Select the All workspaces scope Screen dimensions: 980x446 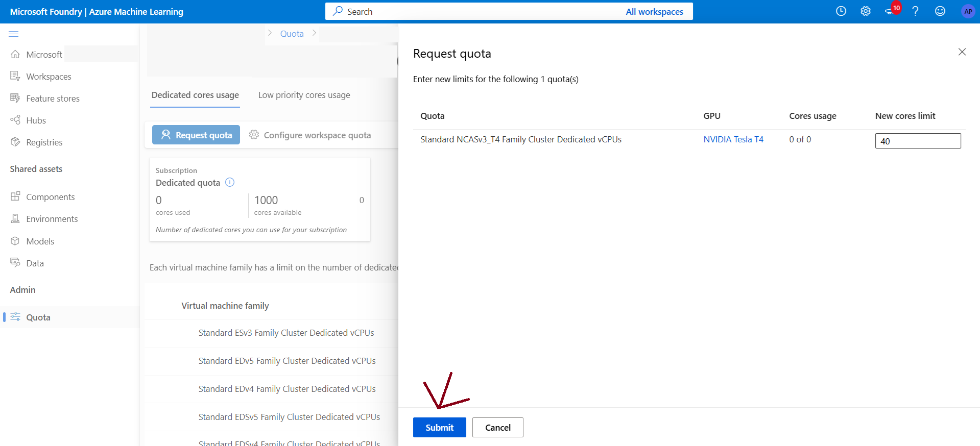pos(654,12)
